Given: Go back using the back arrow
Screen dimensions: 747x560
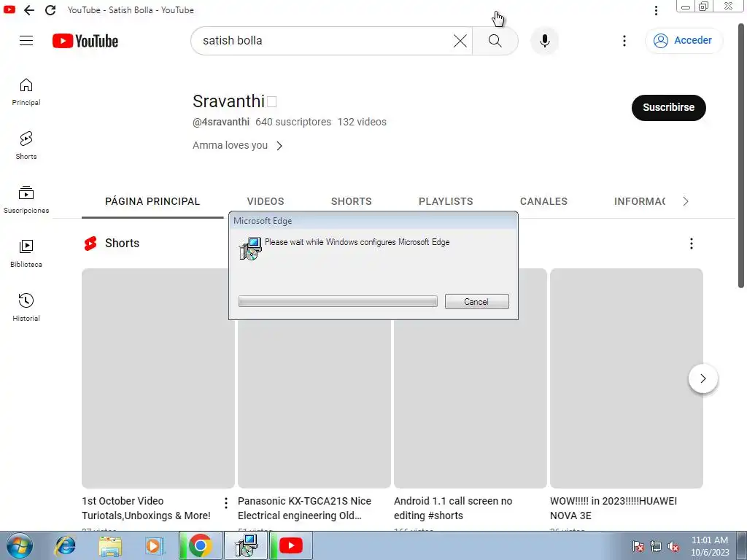Looking at the screenshot, I should pyautogui.click(x=29, y=10).
